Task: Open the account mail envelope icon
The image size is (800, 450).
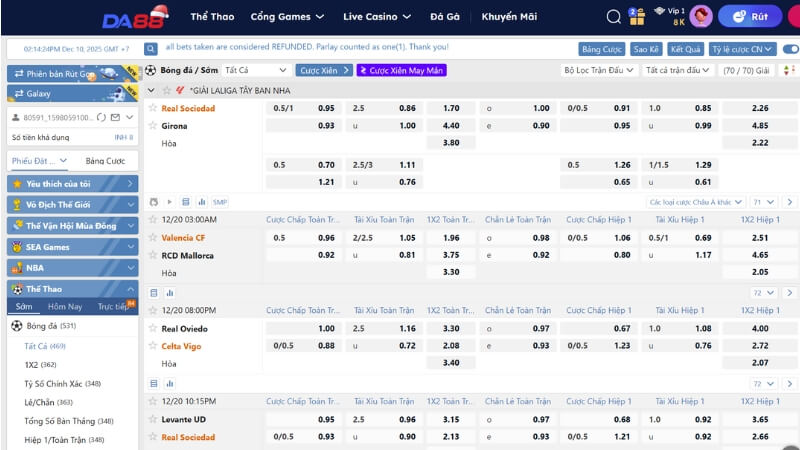Action: click(115, 117)
